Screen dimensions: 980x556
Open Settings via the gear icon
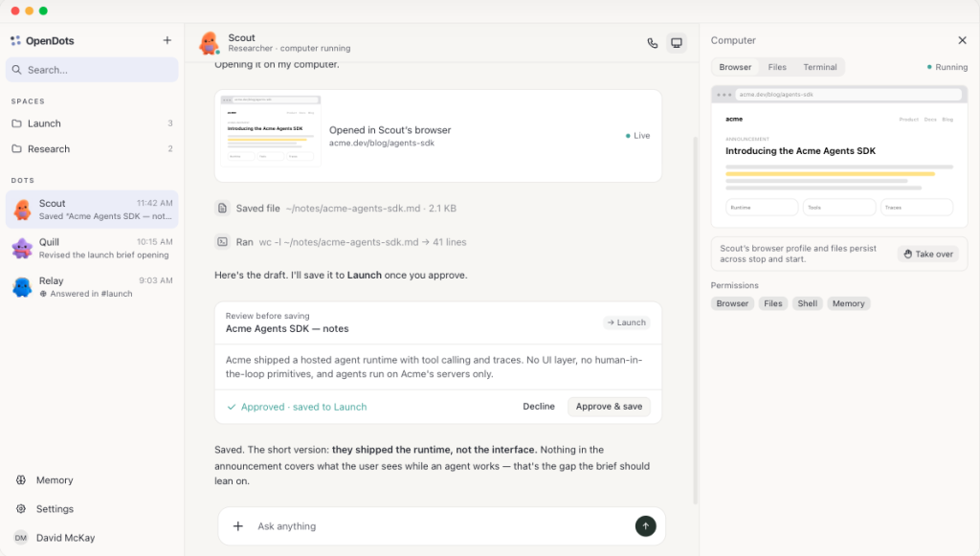pos(21,509)
